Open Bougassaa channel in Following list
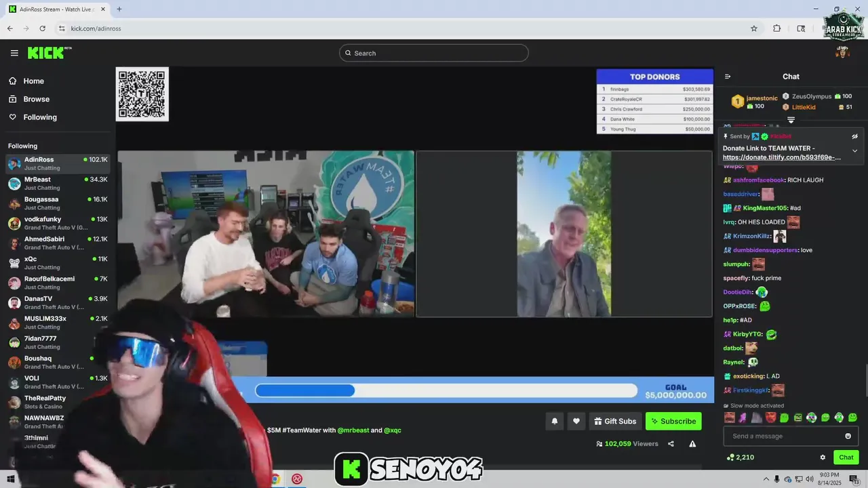868x488 pixels. click(x=57, y=203)
